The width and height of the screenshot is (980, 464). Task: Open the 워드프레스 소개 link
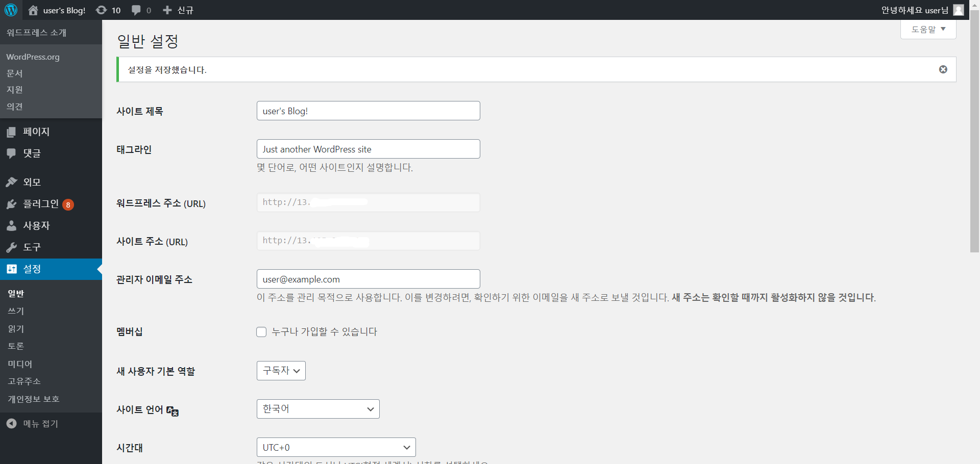tap(36, 33)
